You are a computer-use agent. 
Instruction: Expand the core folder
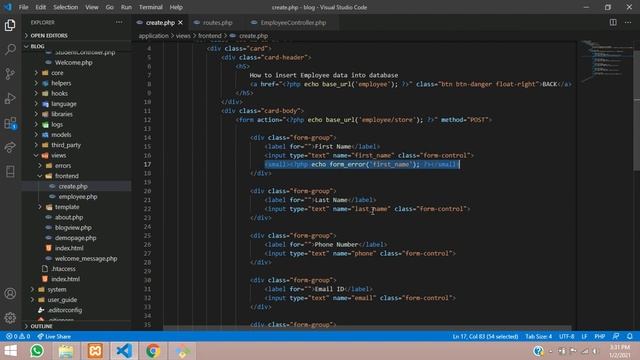click(x=57, y=73)
